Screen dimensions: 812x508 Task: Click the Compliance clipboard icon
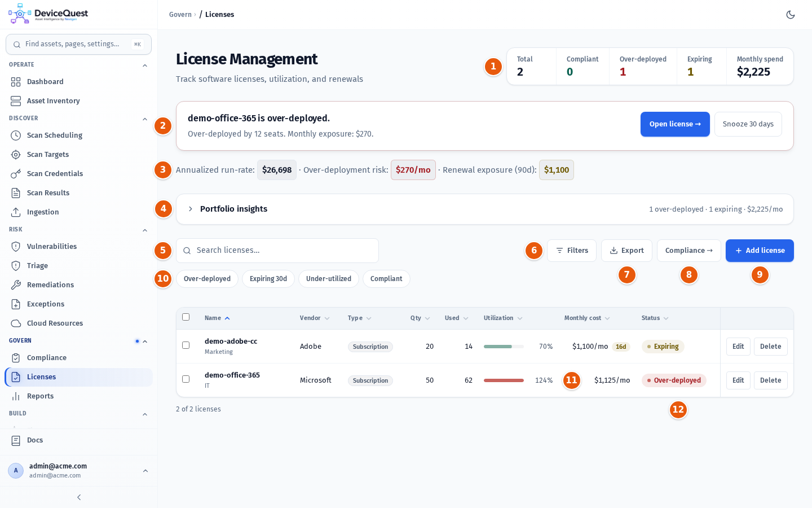(x=16, y=358)
